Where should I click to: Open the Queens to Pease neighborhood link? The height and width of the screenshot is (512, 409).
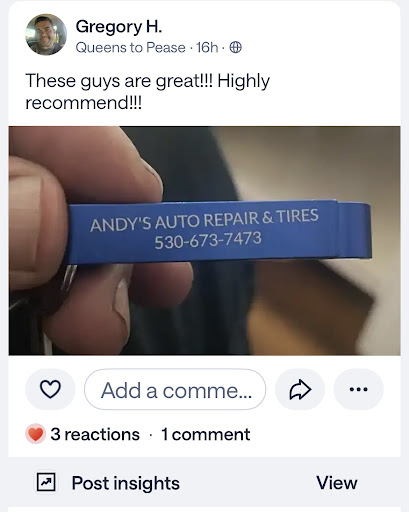click(x=130, y=48)
